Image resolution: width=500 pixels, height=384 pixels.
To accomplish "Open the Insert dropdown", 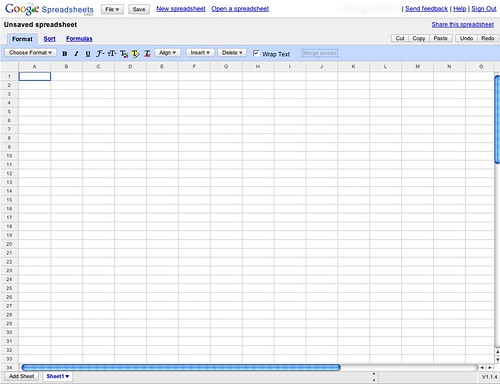I will click(x=200, y=53).
